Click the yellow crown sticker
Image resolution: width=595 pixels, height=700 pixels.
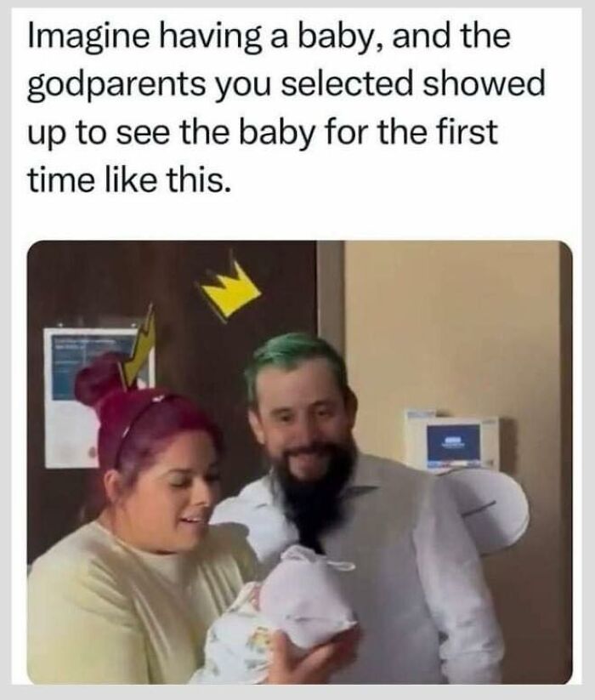coord(230,286)
